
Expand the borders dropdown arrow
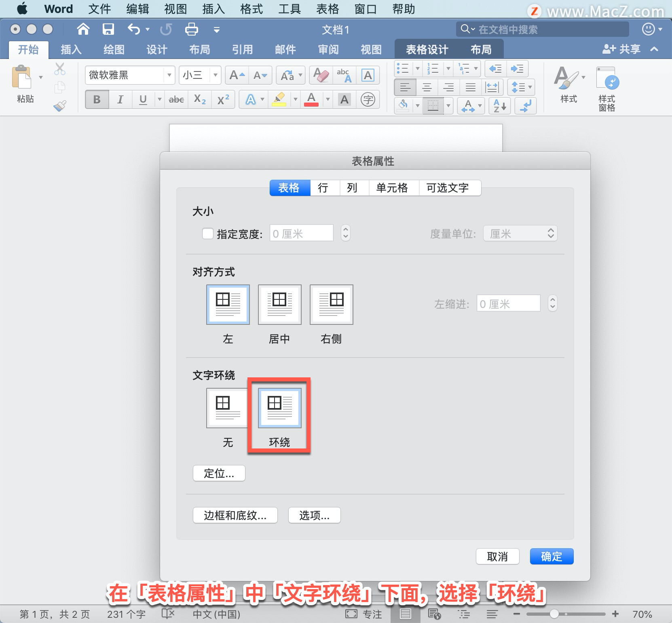448,106
